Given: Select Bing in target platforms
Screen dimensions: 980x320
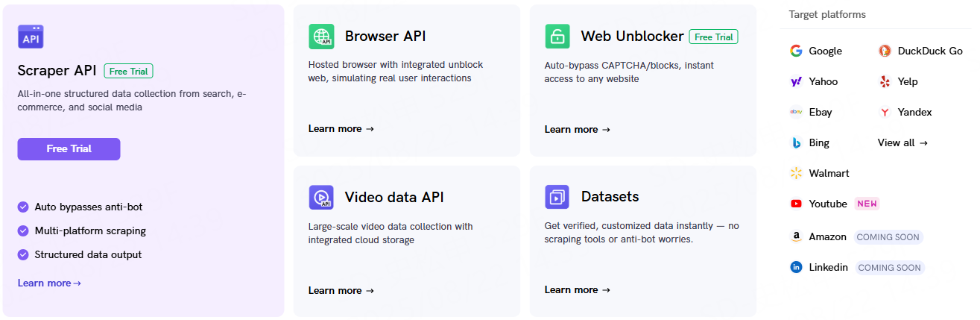Looking at the screenshot, I should coord(818,143).
